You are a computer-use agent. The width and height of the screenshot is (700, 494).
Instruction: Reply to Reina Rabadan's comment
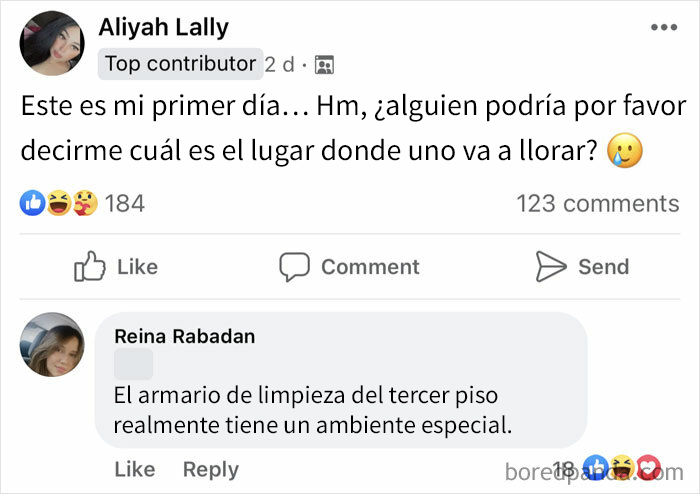click(210, 469)
